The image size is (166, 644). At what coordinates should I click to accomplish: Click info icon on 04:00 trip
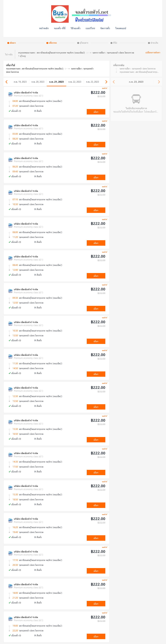tap(20, 111)
